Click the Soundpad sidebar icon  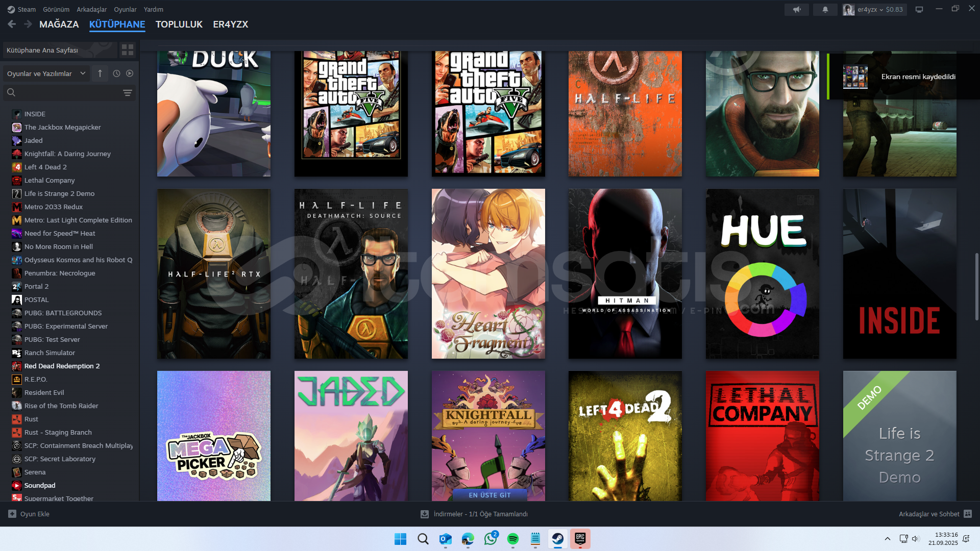coord(17,485)
